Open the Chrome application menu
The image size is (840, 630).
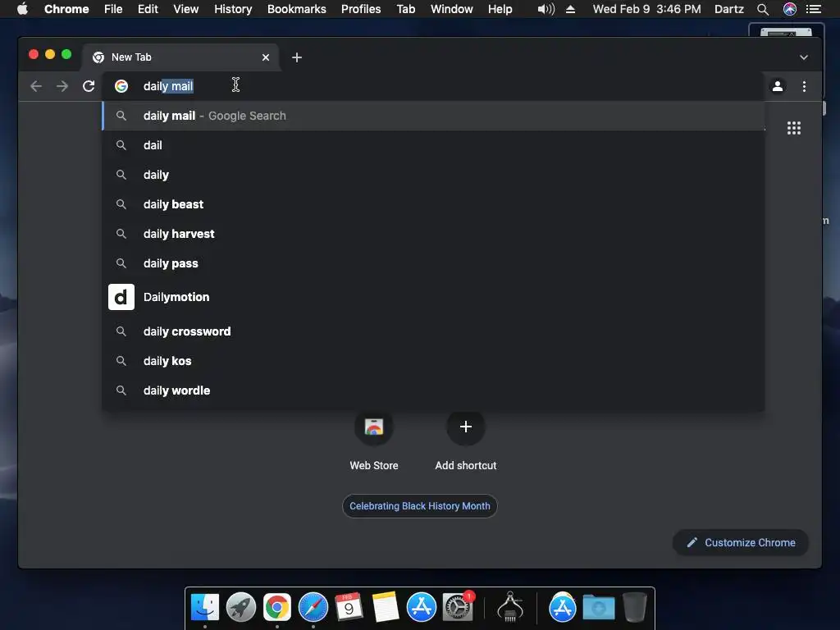click(66, 9)
